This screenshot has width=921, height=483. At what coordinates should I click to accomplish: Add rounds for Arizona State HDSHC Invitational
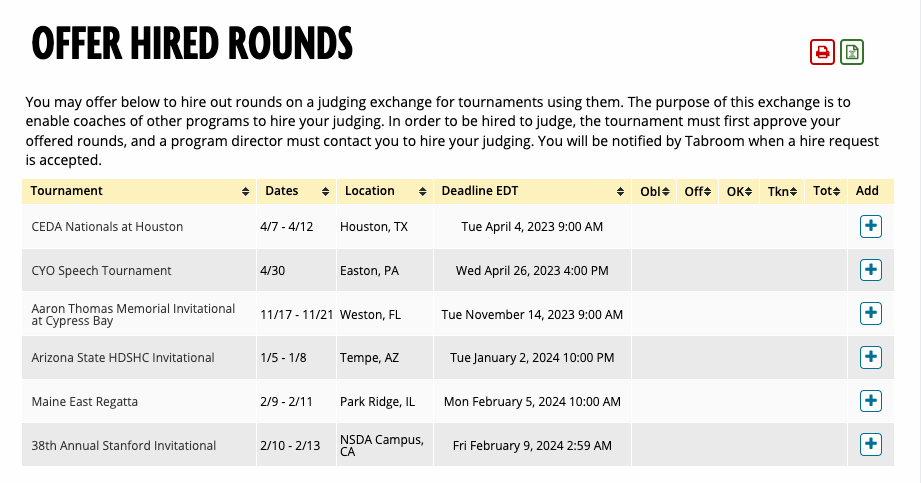point(870,357)
